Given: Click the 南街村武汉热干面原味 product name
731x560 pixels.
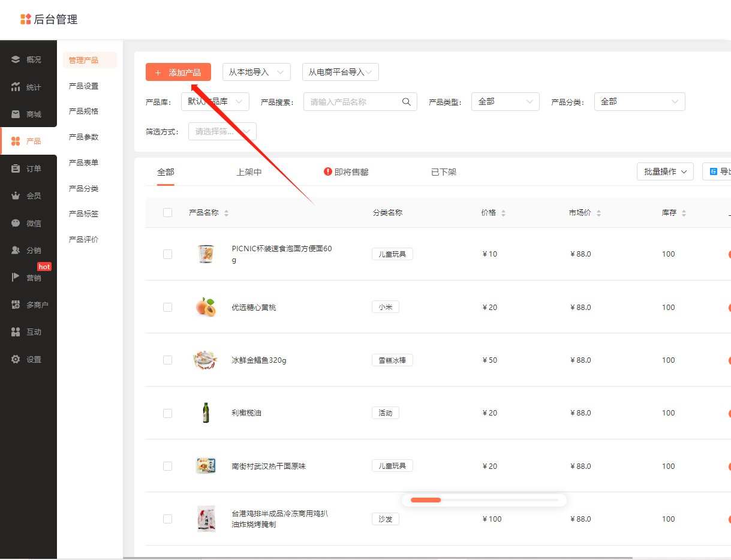Looking at the screenshot, I should coord(269,466).
